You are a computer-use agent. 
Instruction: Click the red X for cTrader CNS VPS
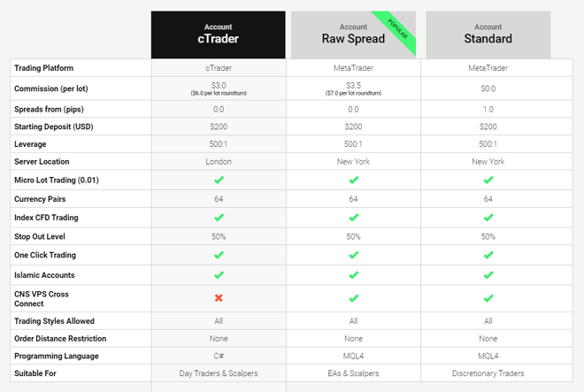click(219, 298)
